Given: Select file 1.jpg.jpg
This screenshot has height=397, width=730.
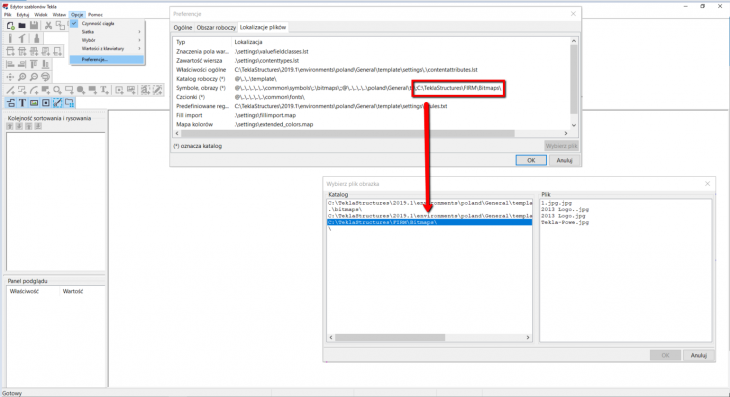Looking at the screenshot, I should click(556, 203).
